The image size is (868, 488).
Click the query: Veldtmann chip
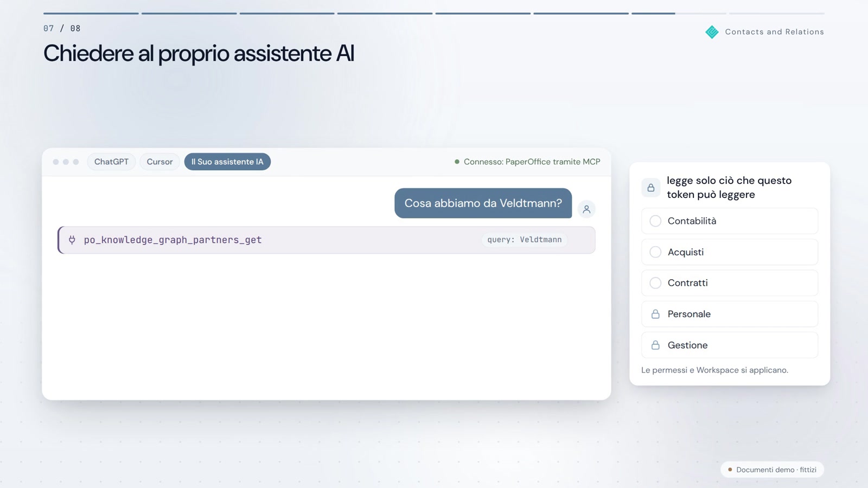(x=524, y=240)
